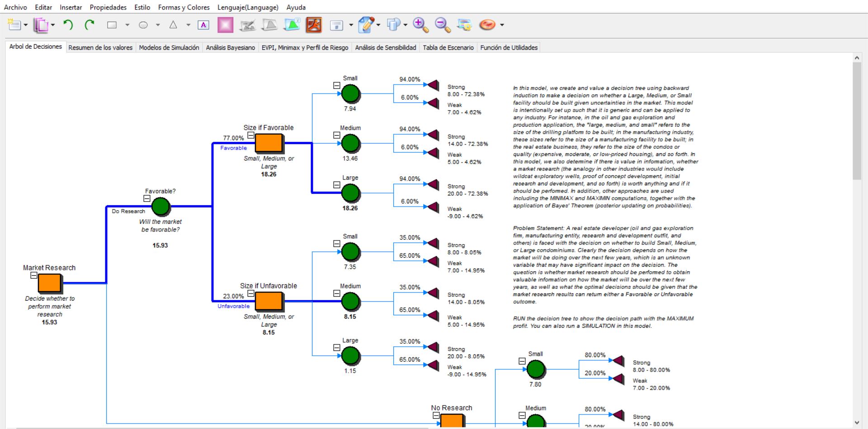This screenshot has width=868, height=429.
Task: Zoom out with the minus magnifier
Action: (443, 25)
